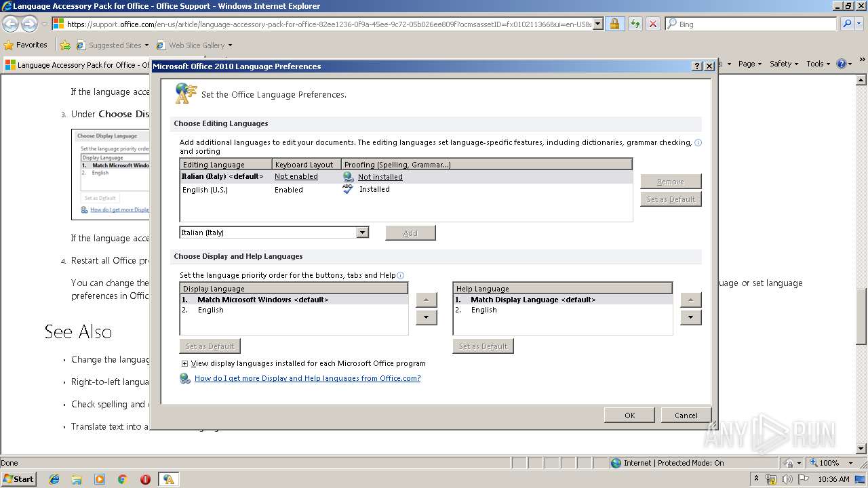Viewport: 868px width, 488px height.
Task: Click the Windows Start button
Action: 19,479
